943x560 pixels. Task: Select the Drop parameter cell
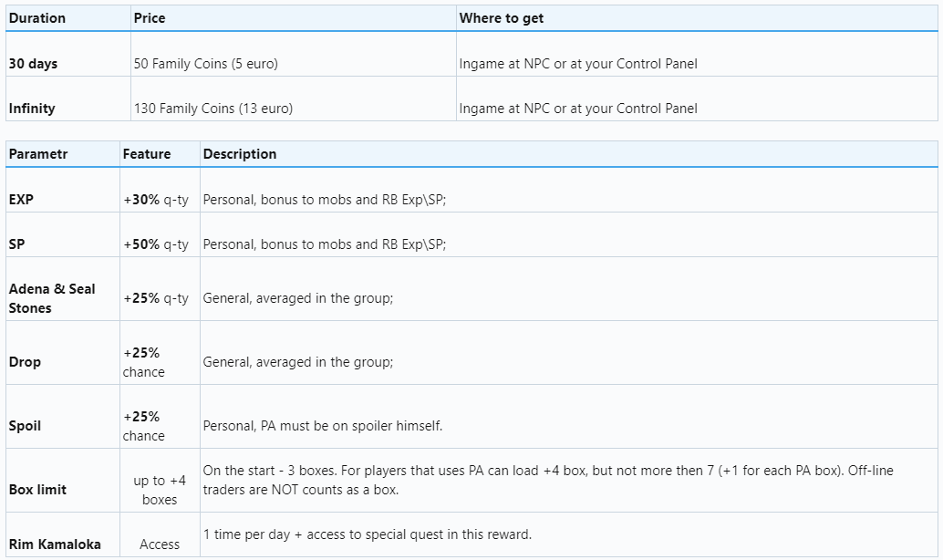25,362
